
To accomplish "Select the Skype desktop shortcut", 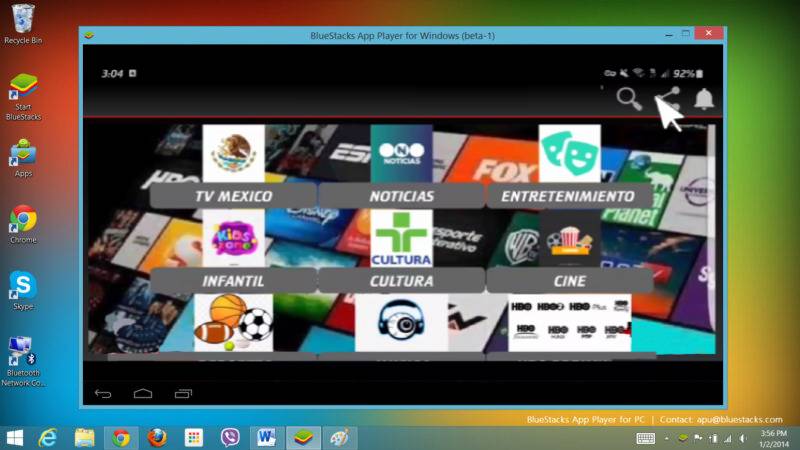I will tap(23, 291).
